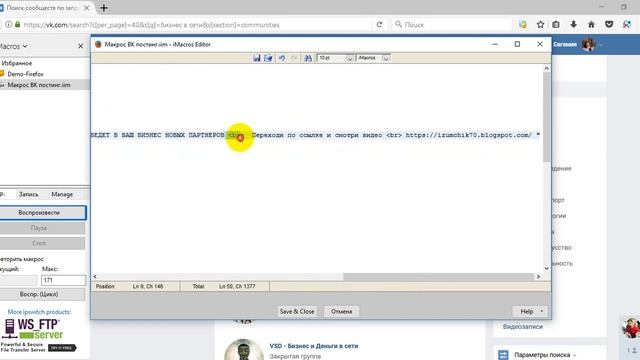Select Макрос ВК постинг.iim in macro tree
The image size is (640, 360).
(x=39, y=85)
